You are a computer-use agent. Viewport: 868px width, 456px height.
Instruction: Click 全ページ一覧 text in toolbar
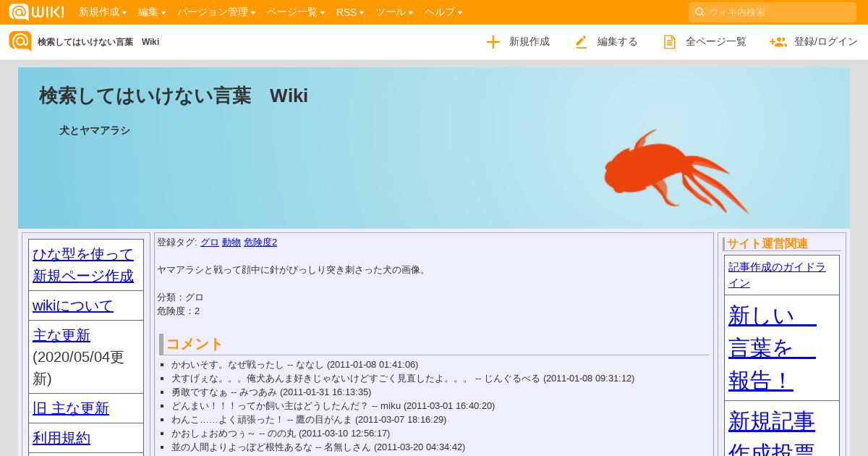716,42
